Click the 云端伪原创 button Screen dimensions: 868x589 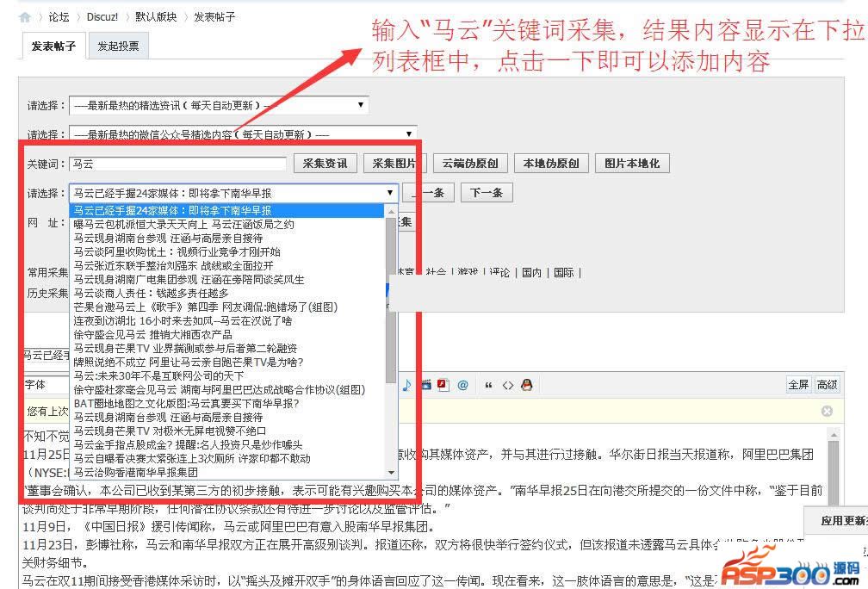tap(470, 164)
